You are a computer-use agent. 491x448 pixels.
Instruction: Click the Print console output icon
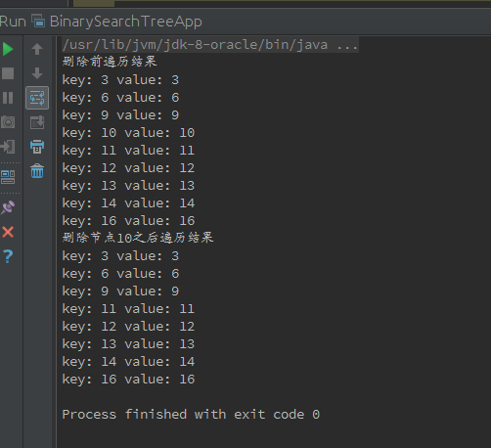coord(37,147)
